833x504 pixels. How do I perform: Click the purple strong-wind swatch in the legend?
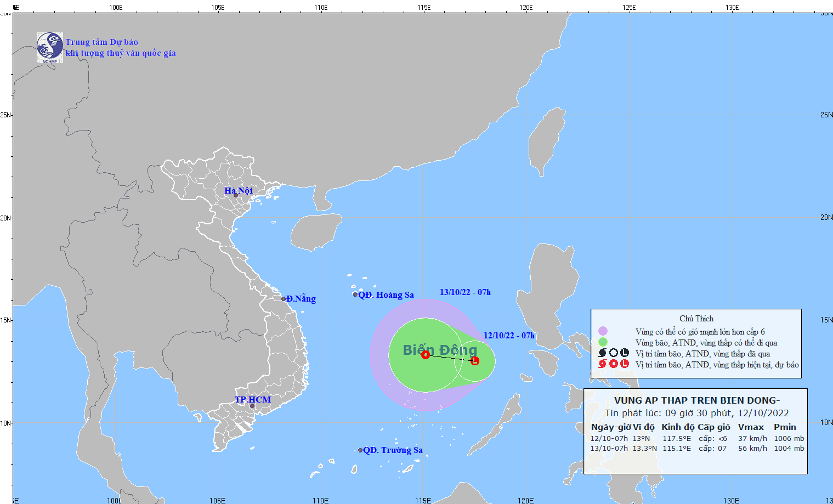click(x=603, y=331)
